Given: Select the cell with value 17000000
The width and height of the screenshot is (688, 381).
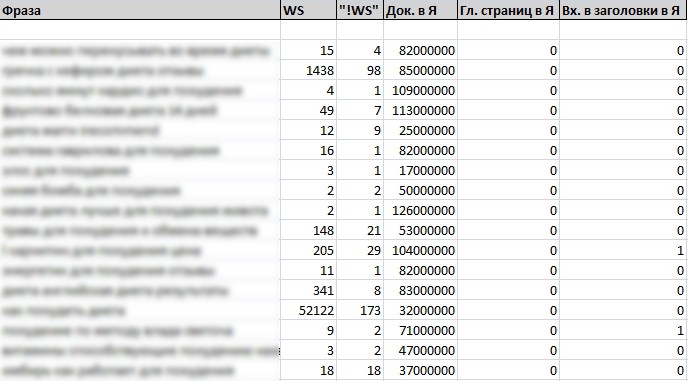Looking at the screenshot, I should (420, 170).
